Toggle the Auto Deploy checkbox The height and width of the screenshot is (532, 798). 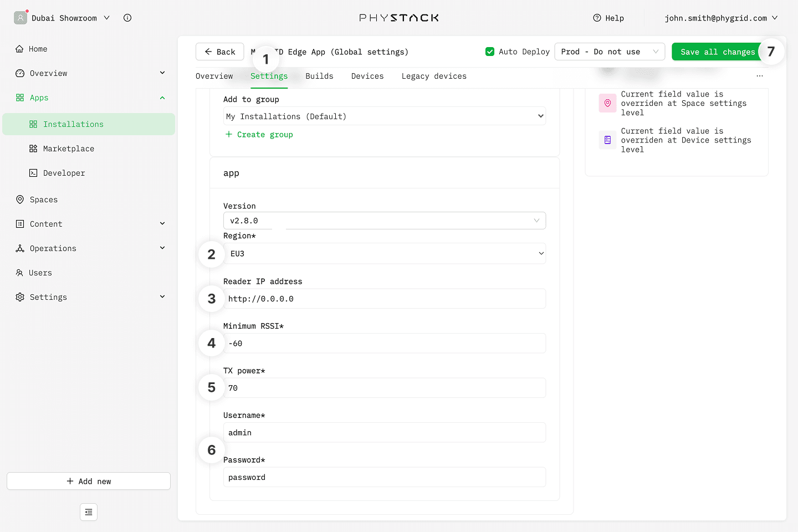(490, 52)
